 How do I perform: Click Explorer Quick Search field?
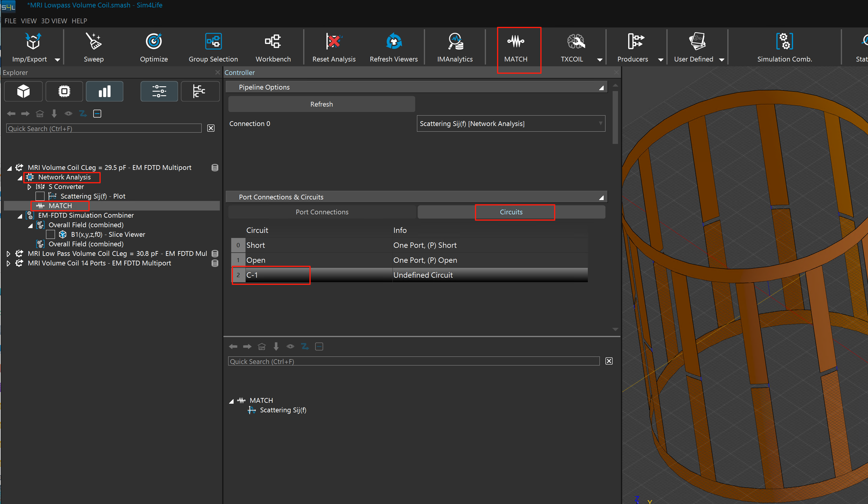(x=103, y=128)
